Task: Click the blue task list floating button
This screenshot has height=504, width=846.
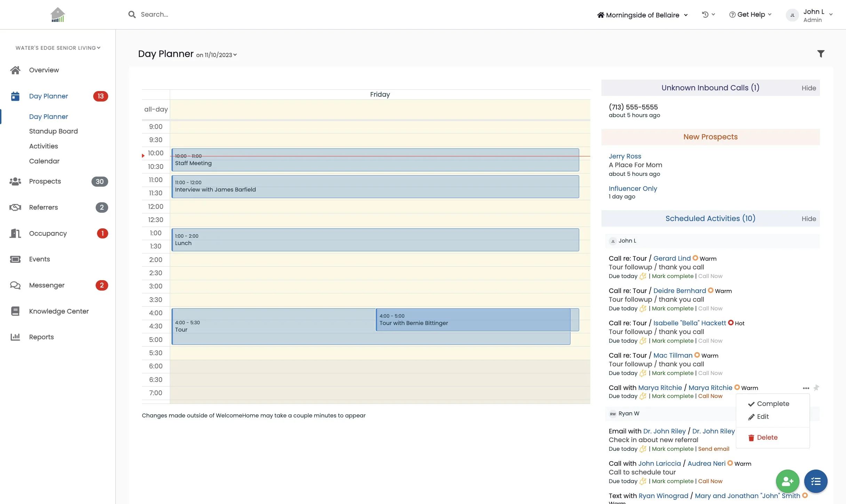Action: tap(815, 481)
